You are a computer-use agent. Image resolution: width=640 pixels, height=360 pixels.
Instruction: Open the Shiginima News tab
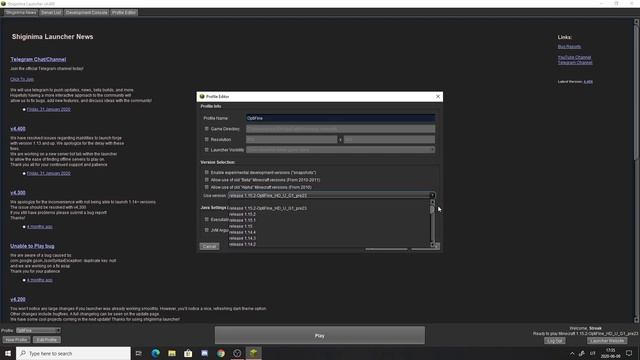coord(21,13)
